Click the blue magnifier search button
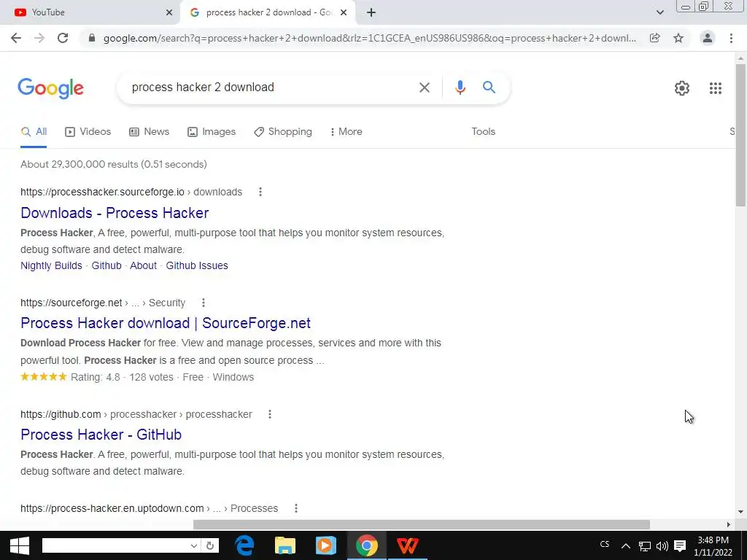Screen dimensions: 747x560 pos(489,87)
